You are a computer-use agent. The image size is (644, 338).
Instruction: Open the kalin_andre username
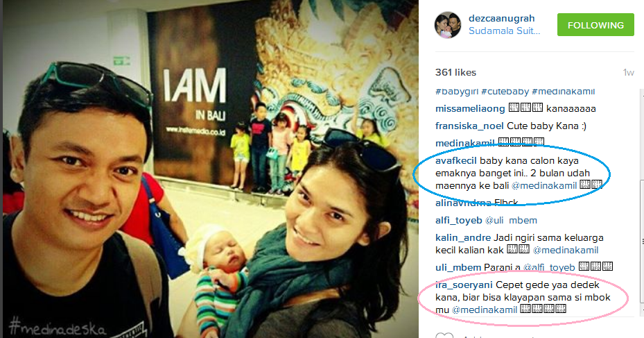[463, 237]
